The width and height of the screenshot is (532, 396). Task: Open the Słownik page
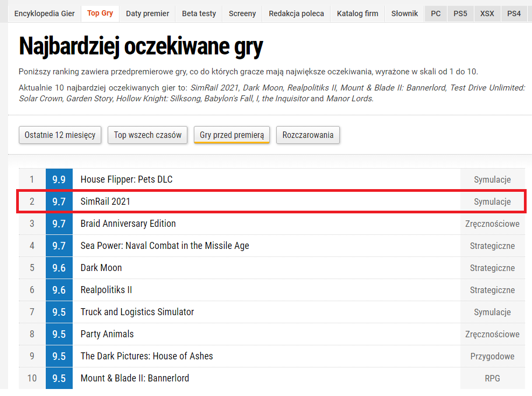pyautogui.click(x=404, y=13)
